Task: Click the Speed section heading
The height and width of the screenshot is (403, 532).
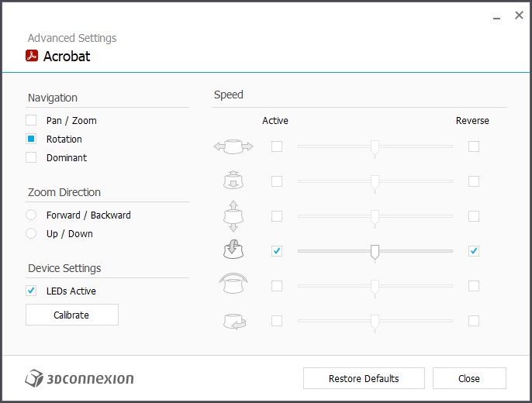Action: coord(228,95)
